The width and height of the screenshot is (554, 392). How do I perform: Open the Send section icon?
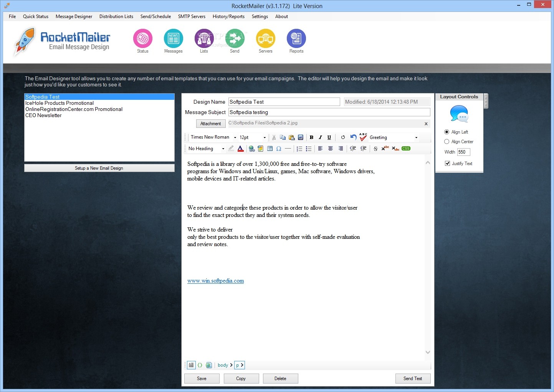click(235, 38)
